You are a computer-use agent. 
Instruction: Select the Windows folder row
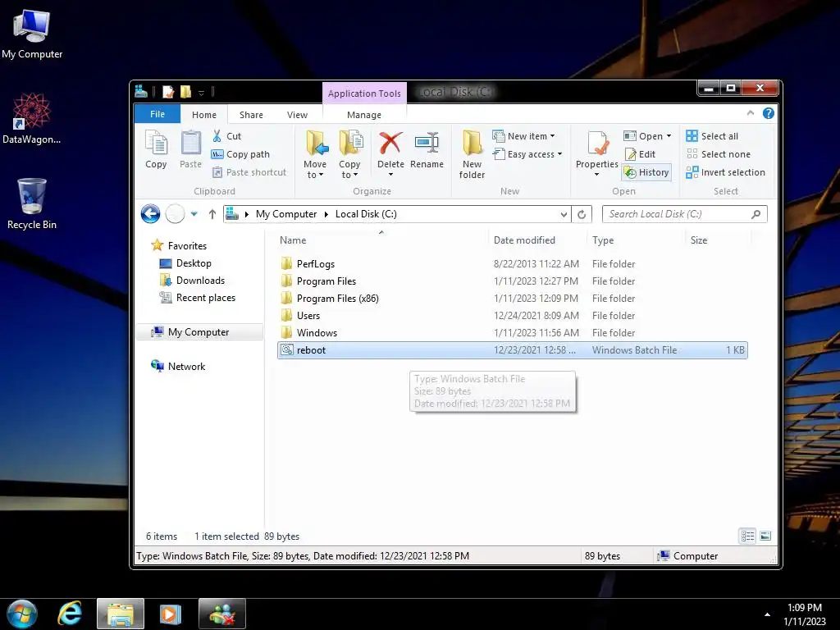click(x=512, y=333)
